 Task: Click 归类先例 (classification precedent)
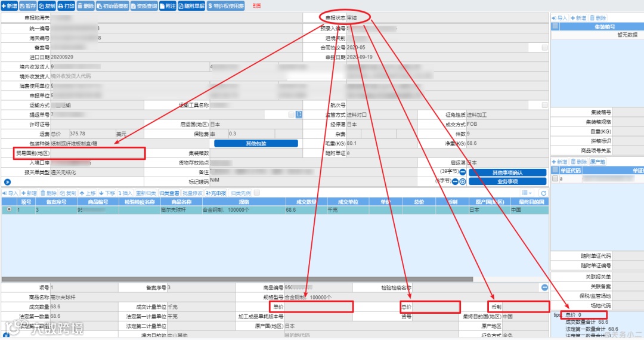[x=241, y=193]
